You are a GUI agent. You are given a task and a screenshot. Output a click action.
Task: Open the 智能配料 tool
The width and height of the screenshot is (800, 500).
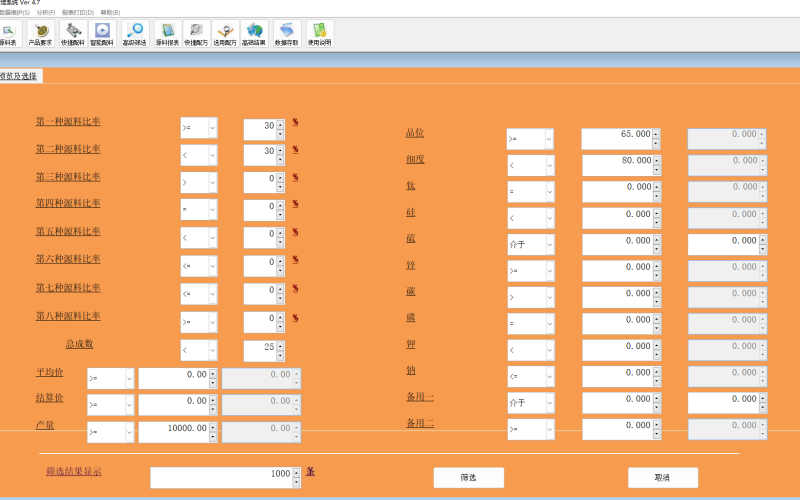click(102, 35)
